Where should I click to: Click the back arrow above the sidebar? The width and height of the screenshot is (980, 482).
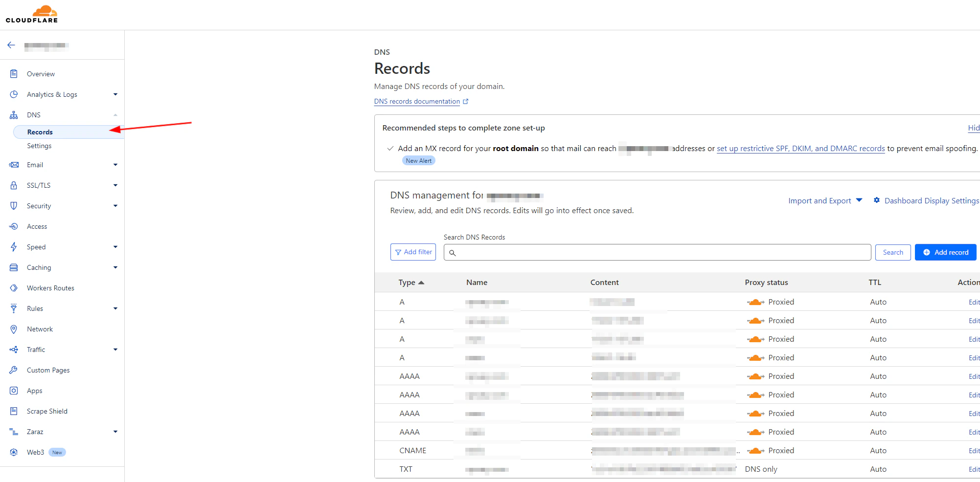click(x=11, y=44)
